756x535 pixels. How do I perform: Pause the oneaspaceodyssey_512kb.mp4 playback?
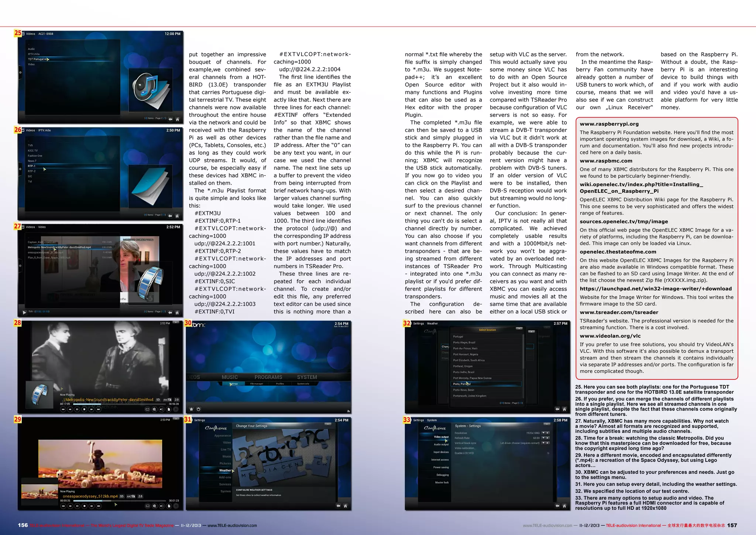(x=77, y=506)
